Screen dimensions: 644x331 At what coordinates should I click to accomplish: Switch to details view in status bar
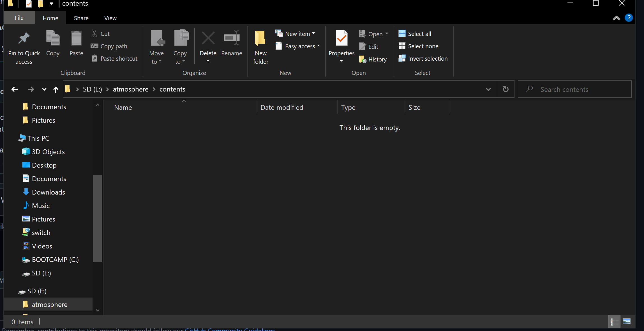(614, 321)
